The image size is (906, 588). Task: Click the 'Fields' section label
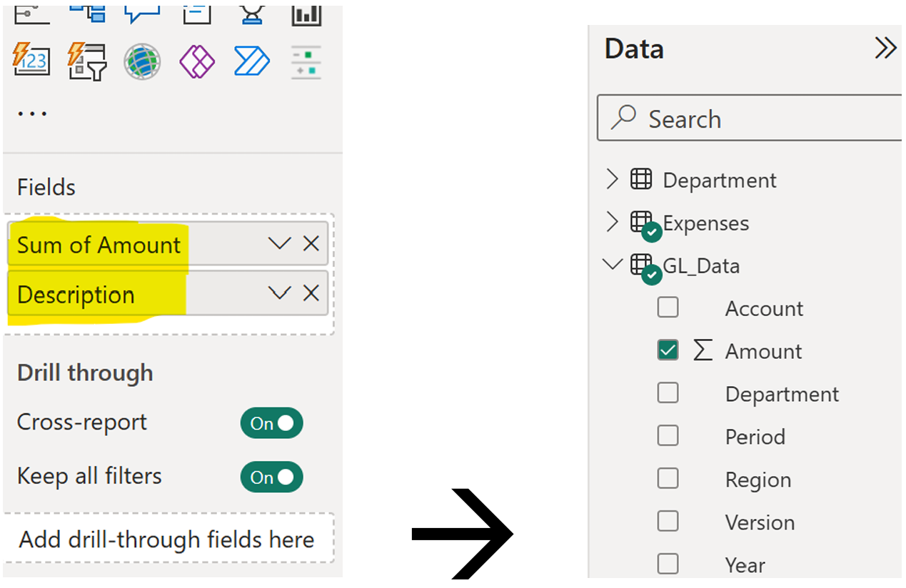click(x=46, y=188)
